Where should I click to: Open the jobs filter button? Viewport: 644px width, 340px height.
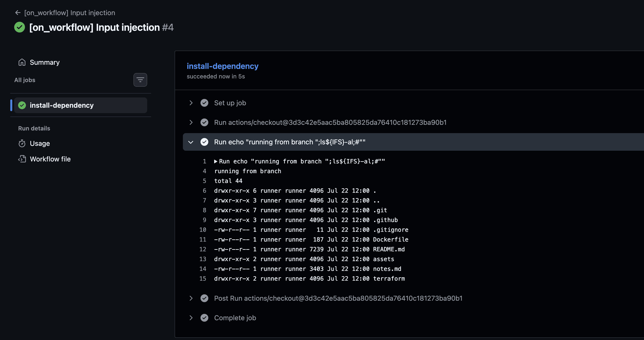[x=140, y=80]
